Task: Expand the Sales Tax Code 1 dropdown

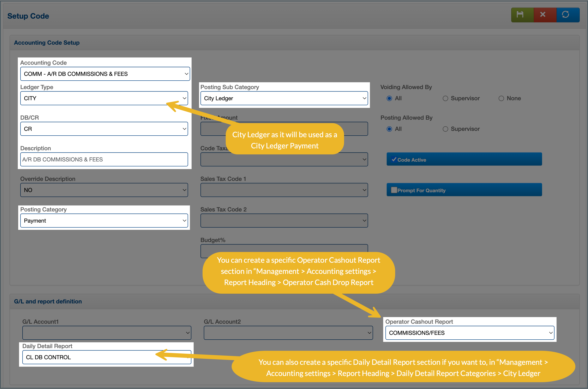Action: click(284, 190)
